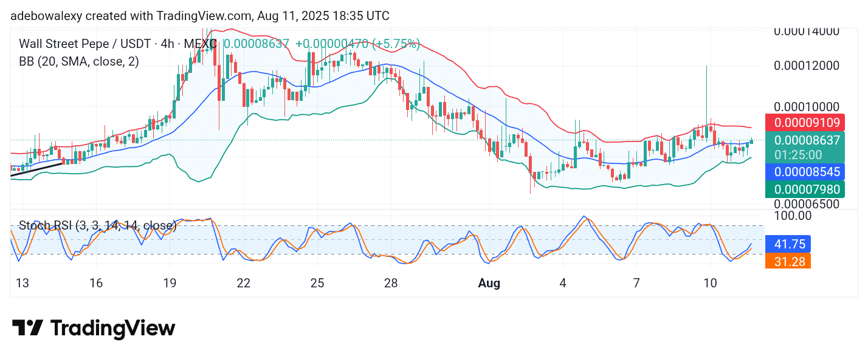The image size is (868, 359).
Task: Click the 7 date label on time axis
Action: click(x=636, y=283)
